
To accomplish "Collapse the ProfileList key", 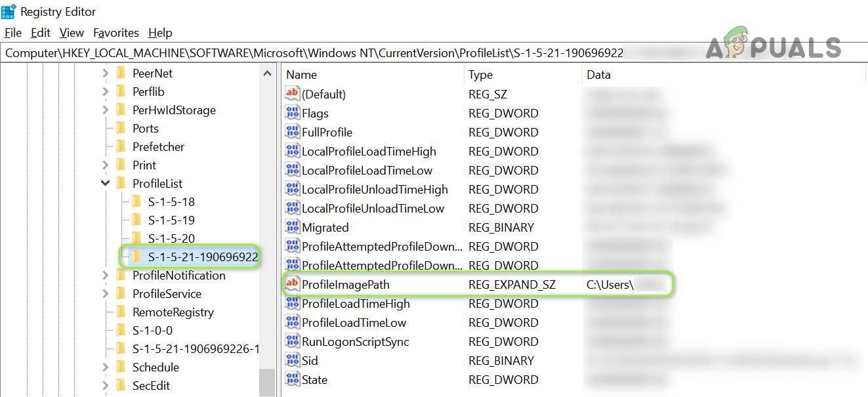I will click(105, 184).
